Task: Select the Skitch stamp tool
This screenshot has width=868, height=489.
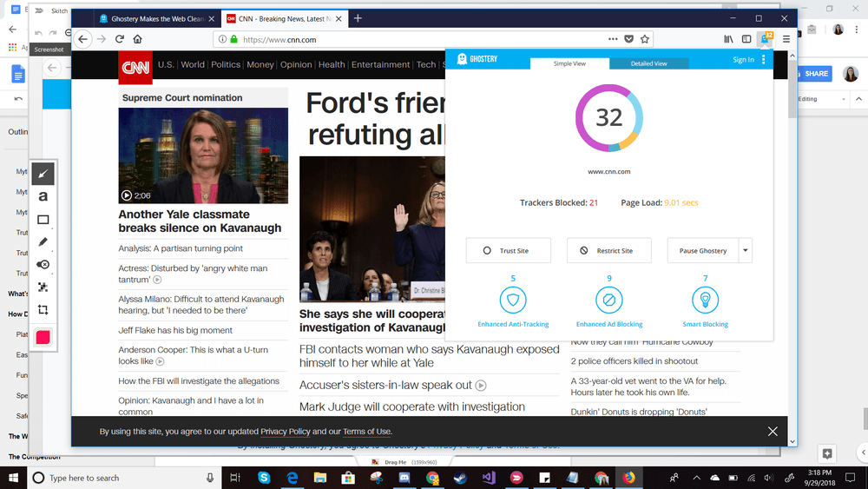Action: coord(43,265)
